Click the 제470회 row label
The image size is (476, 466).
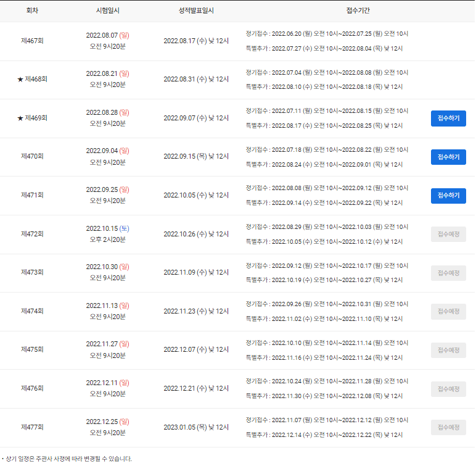point(32,156)
